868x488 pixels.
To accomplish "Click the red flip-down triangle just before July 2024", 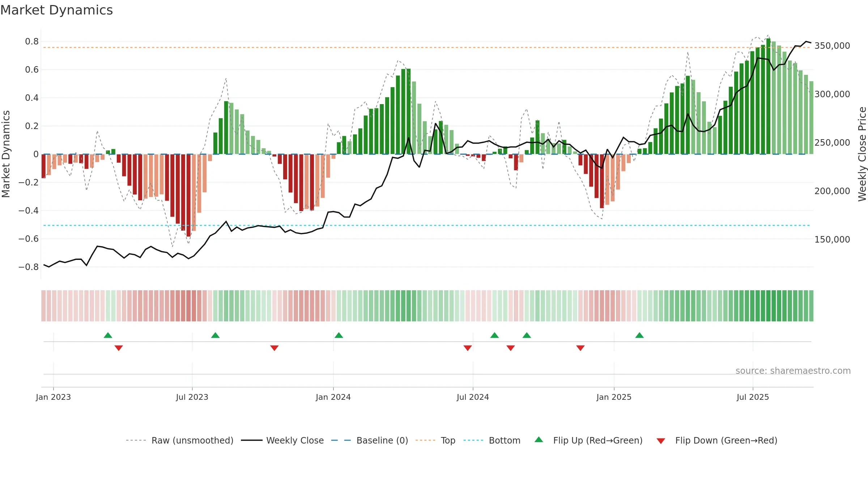I will coord(468,348).
